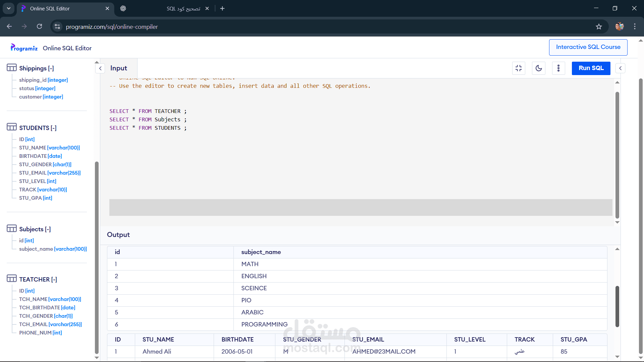This screenshot has height=362, width=644.
Task: Collapse the TEATCHER table columns
Action: [54, 280]
